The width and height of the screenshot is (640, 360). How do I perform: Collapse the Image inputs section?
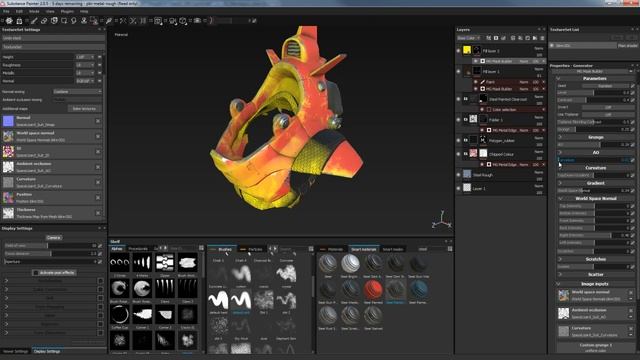(x=558, y=284)
